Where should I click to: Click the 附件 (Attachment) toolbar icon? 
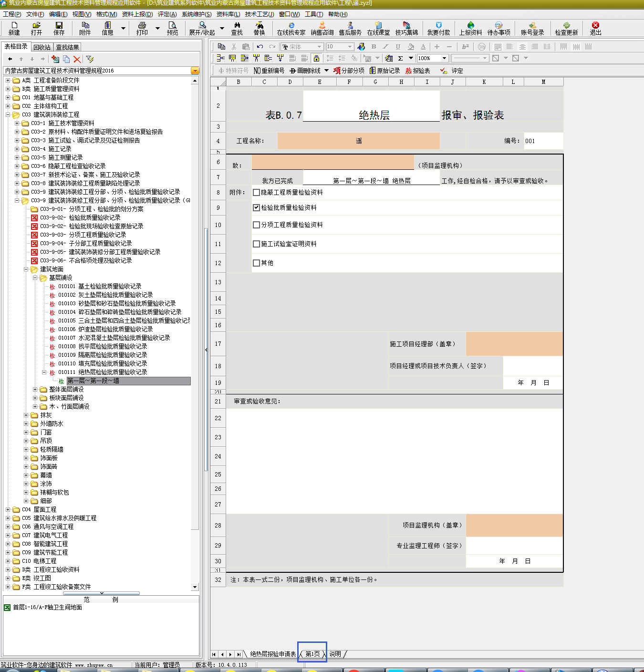(85, 28)
